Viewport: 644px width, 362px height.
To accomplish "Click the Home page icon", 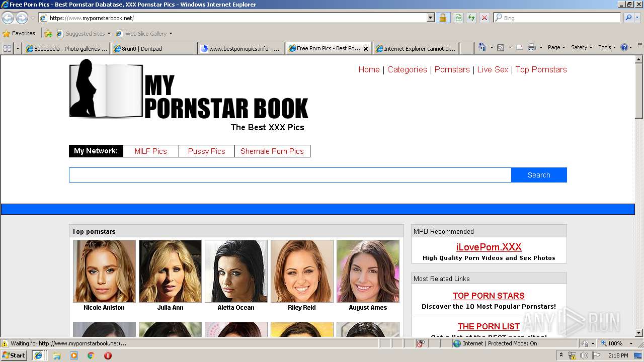I will [482, 47].
